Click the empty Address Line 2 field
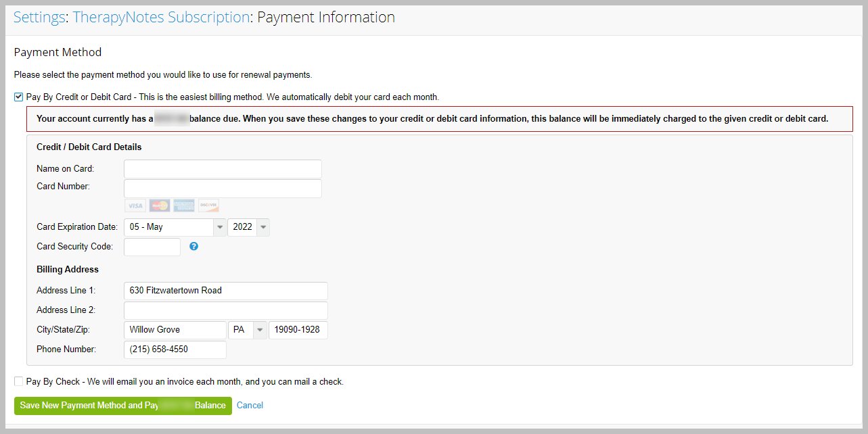 tap(226, 310)
